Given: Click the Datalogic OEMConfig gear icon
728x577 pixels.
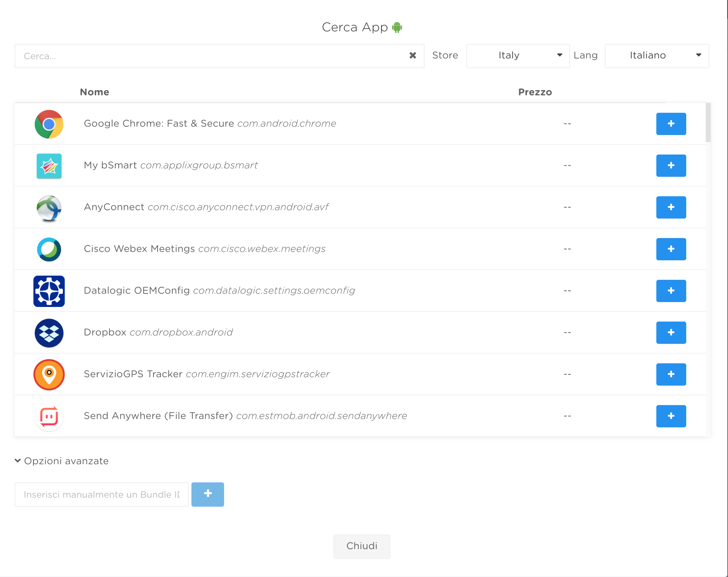Looking at the screenshot, I should 49,291.
